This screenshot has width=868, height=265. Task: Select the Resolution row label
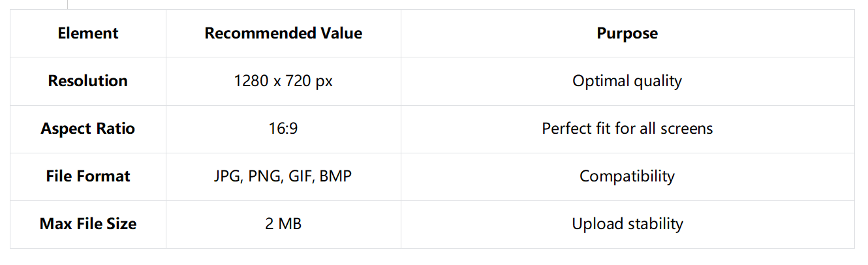(x=88, y=81)
